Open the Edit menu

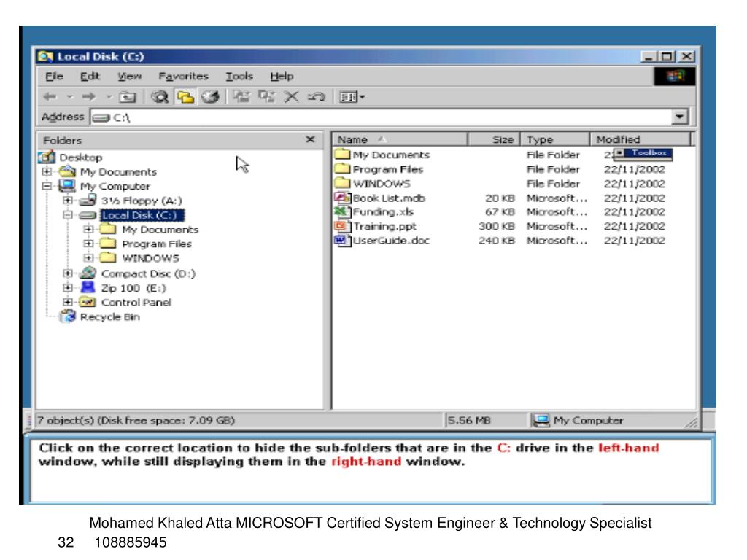point(90,76)
